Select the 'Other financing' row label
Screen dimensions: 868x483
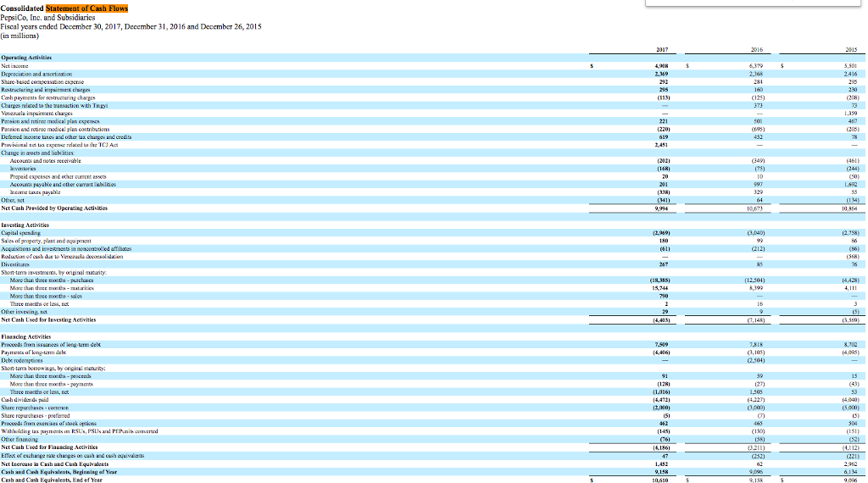click(x=20, y=439)
